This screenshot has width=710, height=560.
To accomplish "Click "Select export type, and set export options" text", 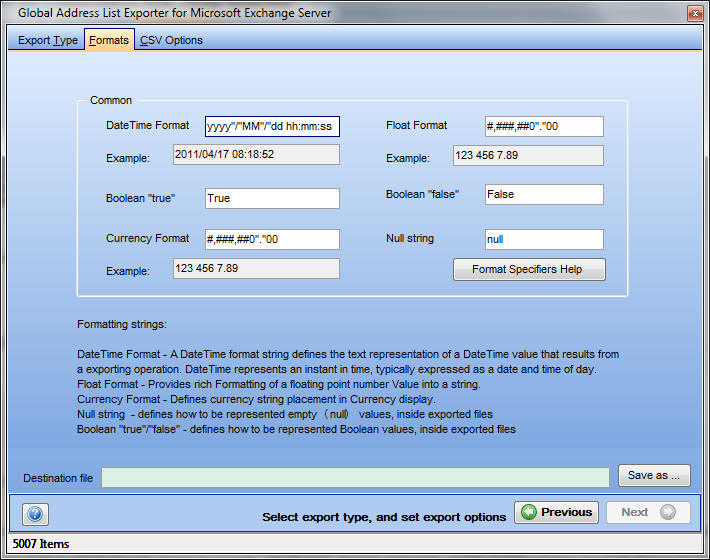I will click(x=384, y=517).
